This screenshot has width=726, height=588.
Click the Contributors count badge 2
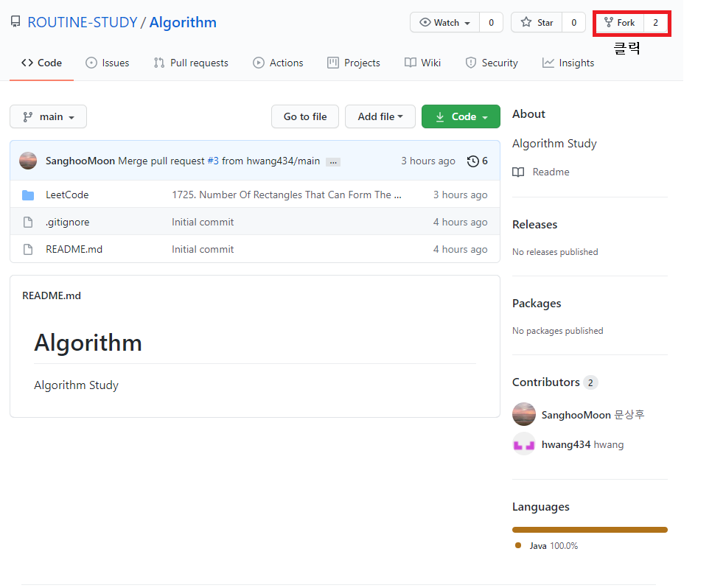click(590, 383)
